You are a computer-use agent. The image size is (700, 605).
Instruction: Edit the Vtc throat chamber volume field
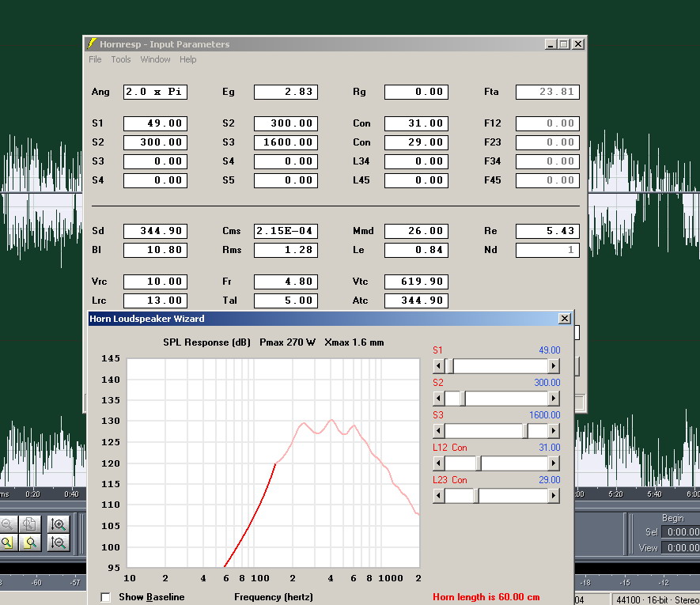tap(416, 282)
